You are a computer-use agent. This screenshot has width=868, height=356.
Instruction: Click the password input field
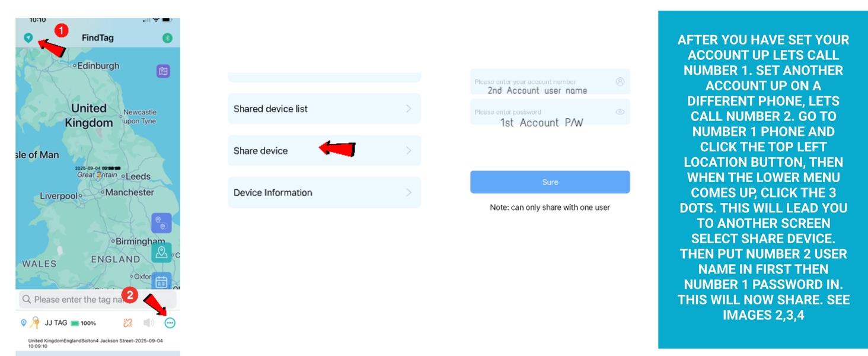550,112
